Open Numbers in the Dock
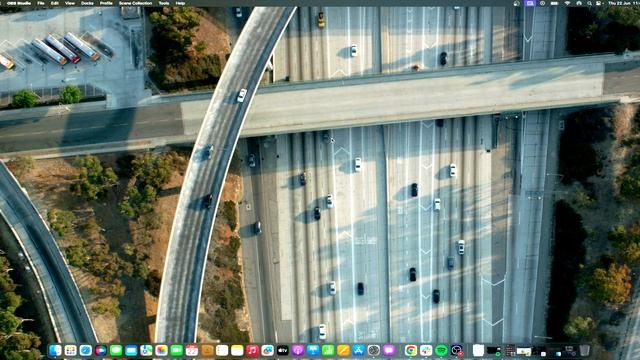 tap(328, 350)
